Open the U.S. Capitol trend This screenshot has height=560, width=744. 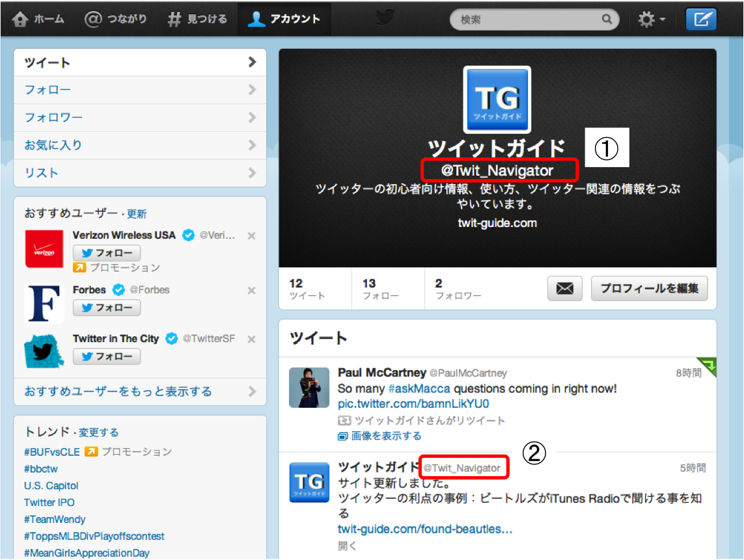(51, 486)
